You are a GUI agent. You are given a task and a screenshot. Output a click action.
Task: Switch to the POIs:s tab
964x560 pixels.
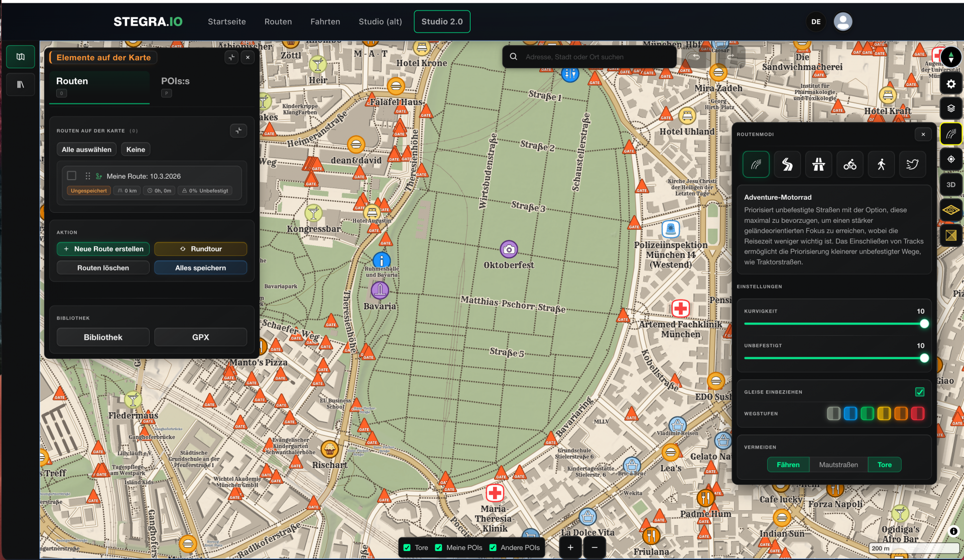tap(175, 81)
